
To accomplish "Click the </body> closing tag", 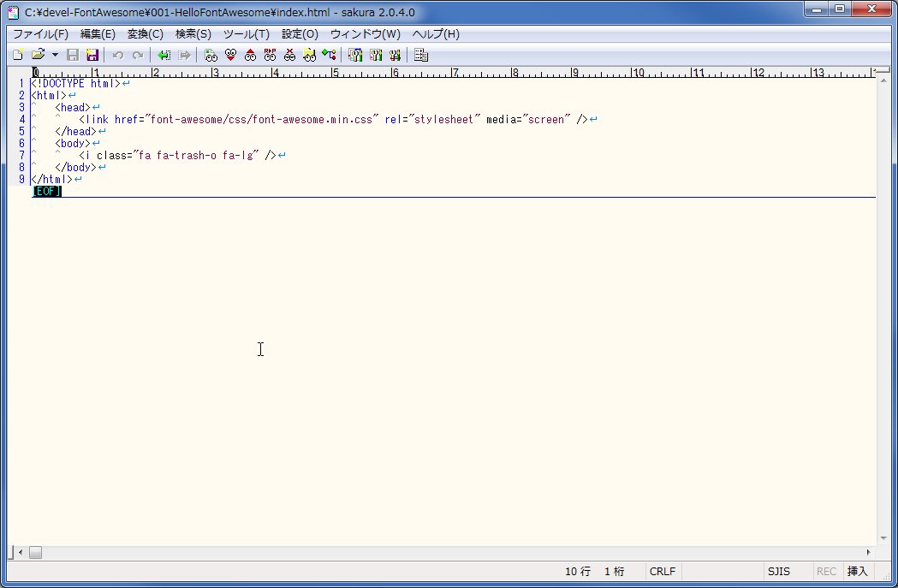I will pyautogui.click(x=75, y=168).
